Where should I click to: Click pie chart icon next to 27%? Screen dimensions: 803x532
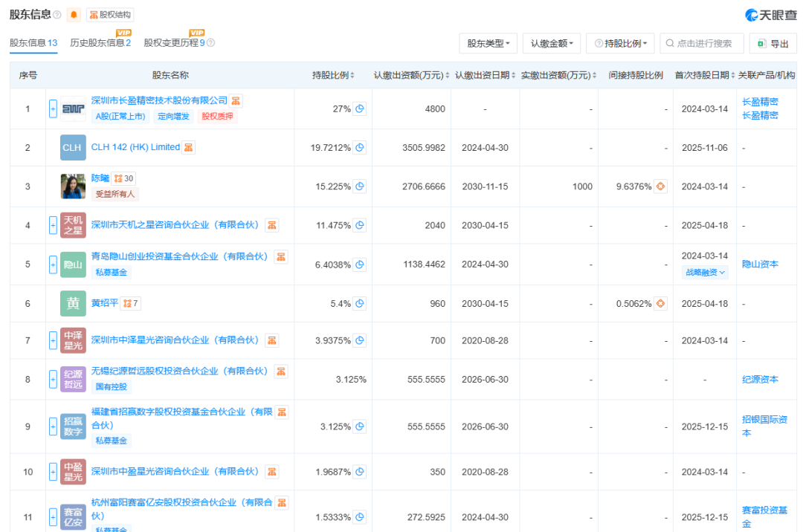(360, 108)
